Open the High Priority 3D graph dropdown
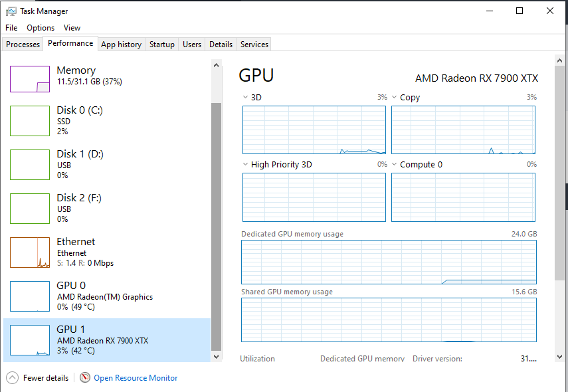The height and width of the screenshot is (392, 568). click(245, 164)
